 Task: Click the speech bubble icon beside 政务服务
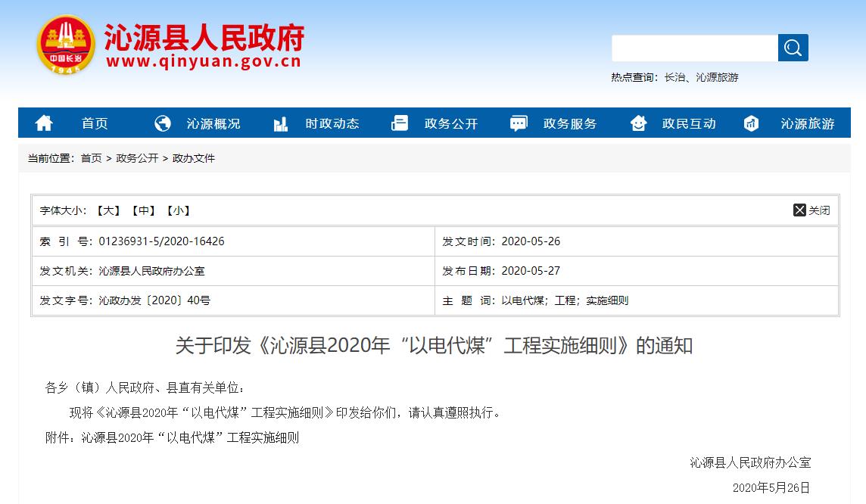[x=519, y=123]
